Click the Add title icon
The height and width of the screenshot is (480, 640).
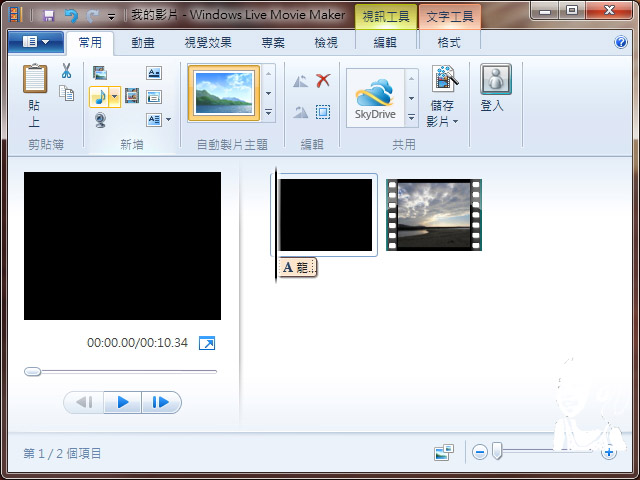pyautogui.click(x=153, y=73)
